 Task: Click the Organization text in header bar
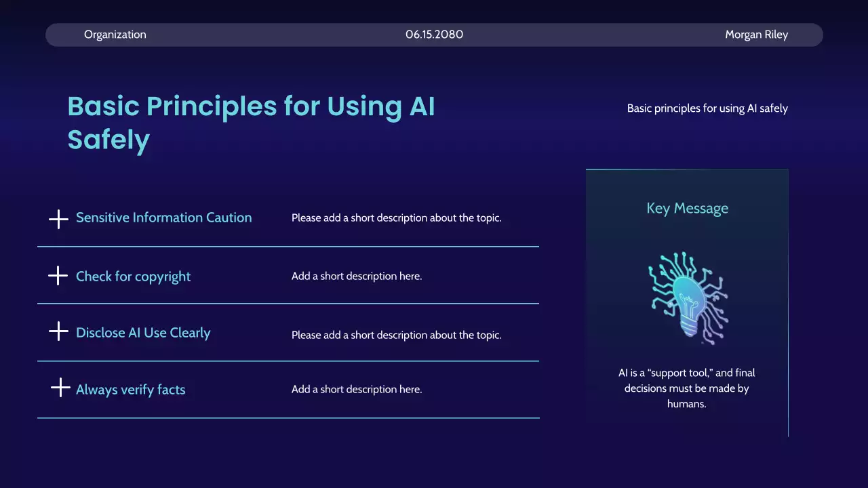tap(115, 35)
